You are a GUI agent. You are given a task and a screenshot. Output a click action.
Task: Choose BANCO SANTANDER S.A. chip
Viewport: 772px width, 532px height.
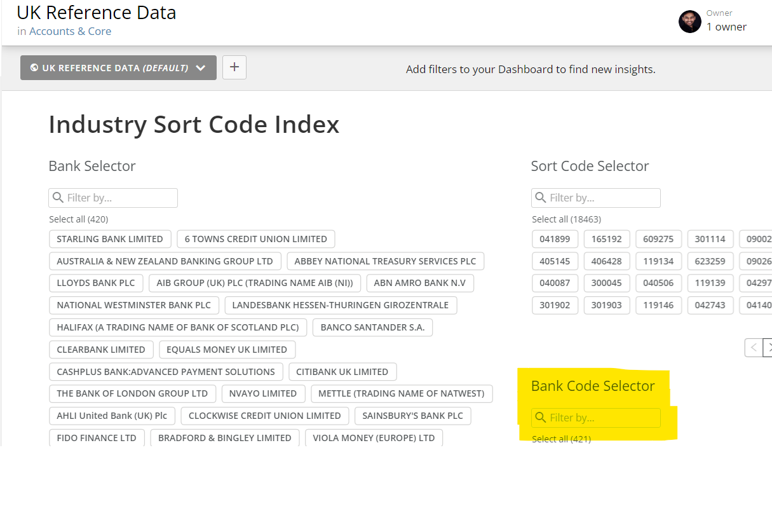(373, 327)
